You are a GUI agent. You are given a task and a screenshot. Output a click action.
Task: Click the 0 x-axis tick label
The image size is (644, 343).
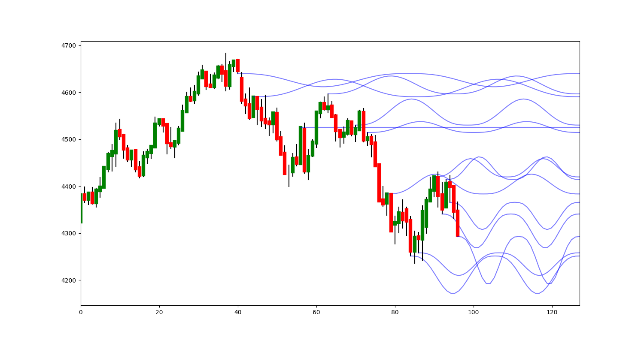[x=81, y=313]
